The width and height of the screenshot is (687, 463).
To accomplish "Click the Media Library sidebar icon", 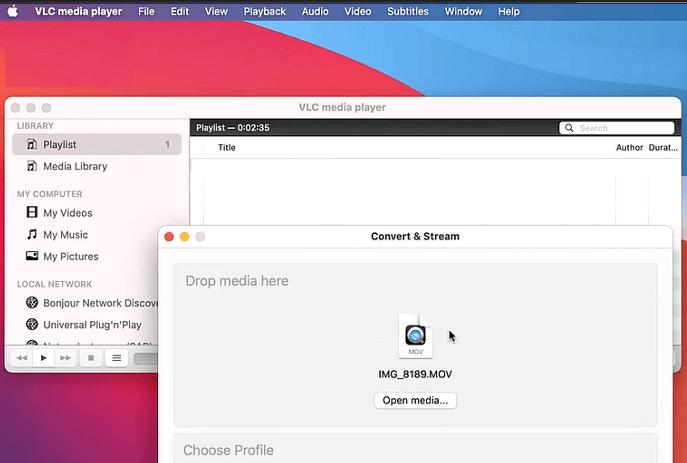I will pos(32,166).
